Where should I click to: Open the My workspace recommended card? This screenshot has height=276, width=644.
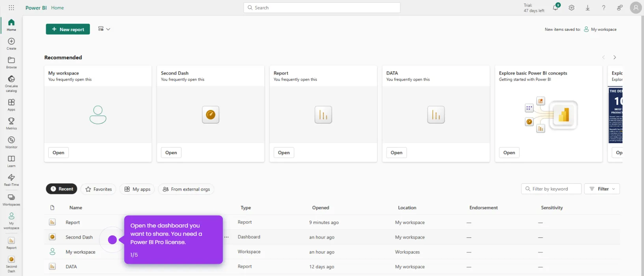pyautogui.click(x=58, y=153)
